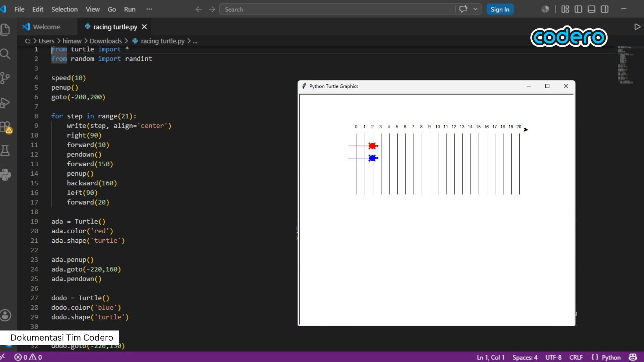Change indentation via Spaces: 4
This screenshot has width=644, height=362.
[x=525, y=357]
